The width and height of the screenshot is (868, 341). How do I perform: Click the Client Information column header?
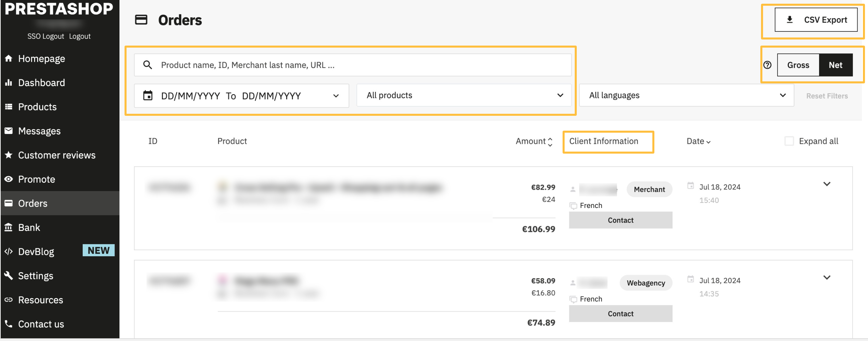603,141
